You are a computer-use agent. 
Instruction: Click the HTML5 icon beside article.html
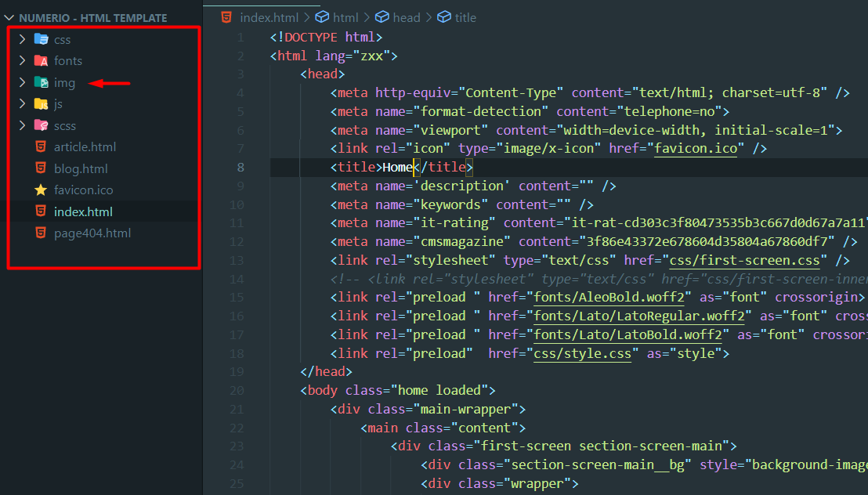tap(41, 146)
